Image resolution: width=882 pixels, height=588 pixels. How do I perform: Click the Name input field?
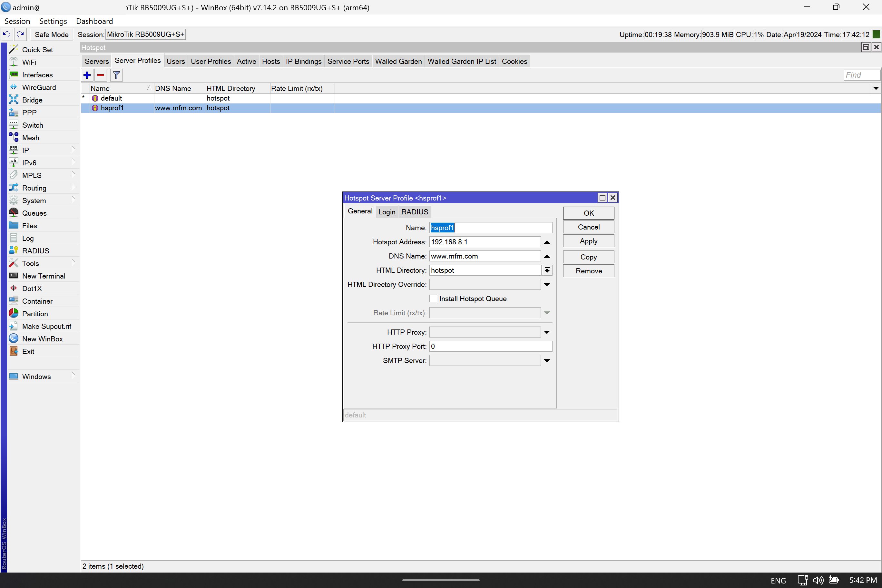(x=491, y=228)
